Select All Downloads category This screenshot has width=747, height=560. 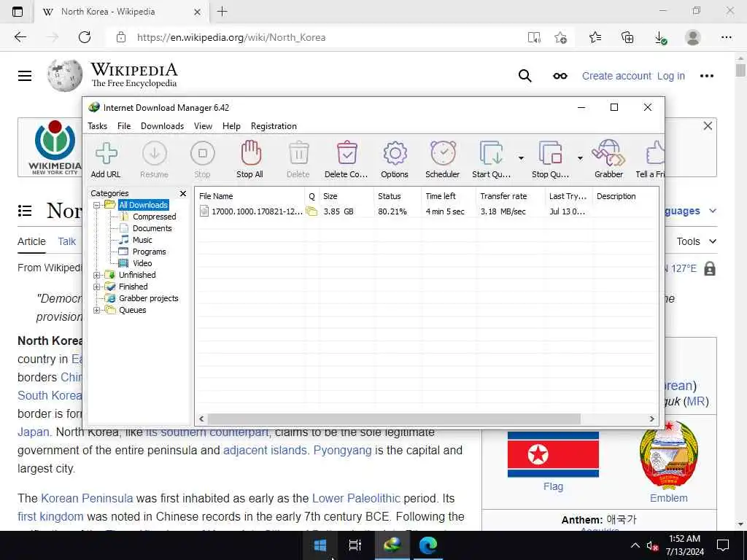coord(144,205)
